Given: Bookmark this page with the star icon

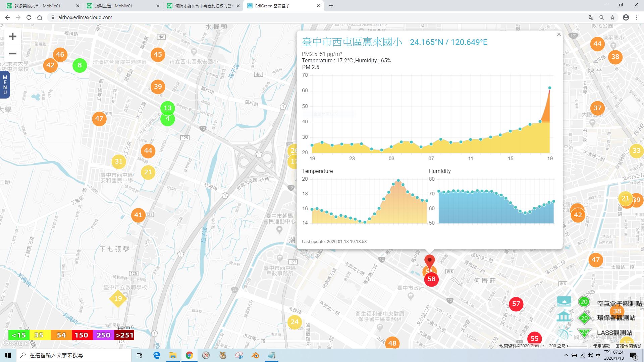Looking at the screenshot, I should click(x=612, y=17).
